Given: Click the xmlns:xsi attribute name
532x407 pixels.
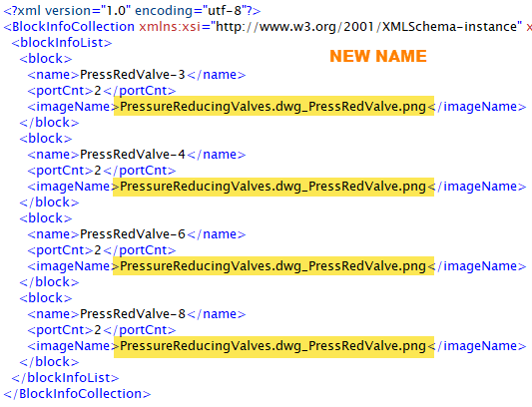Looking at the screenshot, I should click(170, 27).
